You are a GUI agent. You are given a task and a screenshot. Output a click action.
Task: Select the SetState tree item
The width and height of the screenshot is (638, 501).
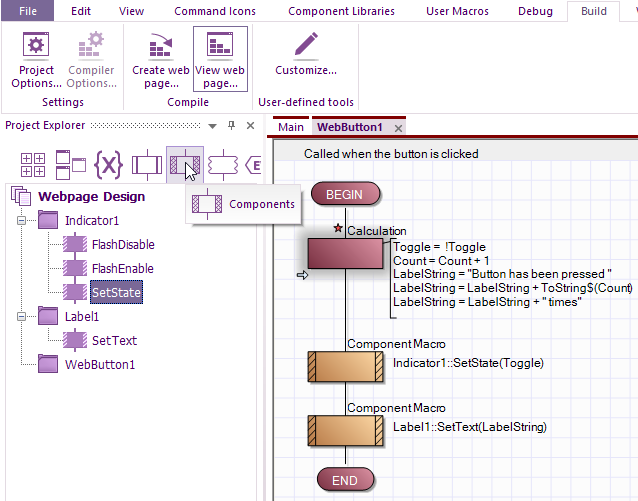coord(116,292)
